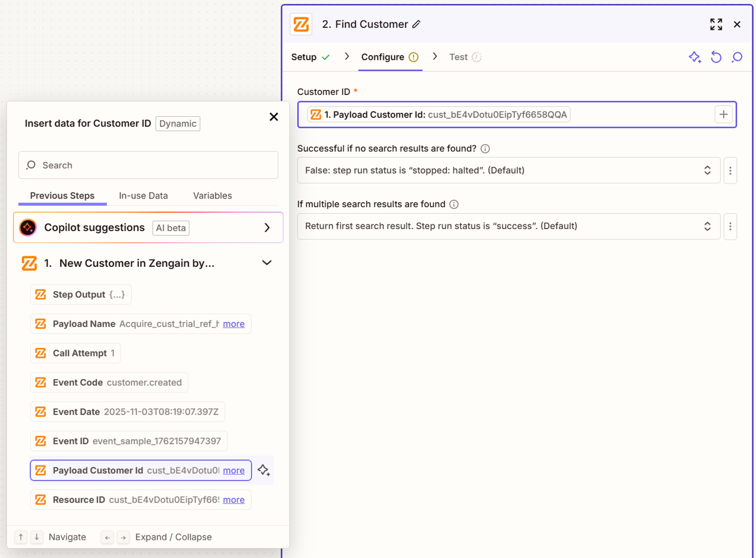Click the pencil icon to rename step
This screenshot has width=756, height=558.
click(416, 24)
